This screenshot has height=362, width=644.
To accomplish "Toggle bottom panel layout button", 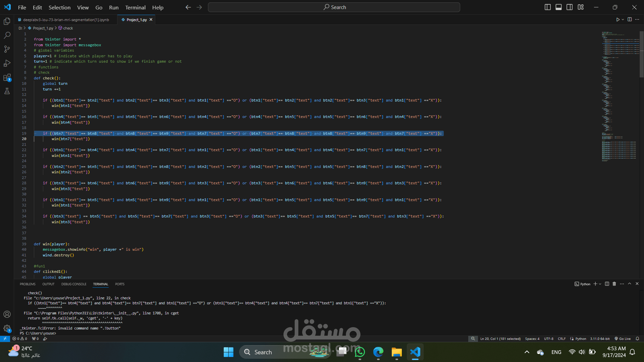I will 558,7.
